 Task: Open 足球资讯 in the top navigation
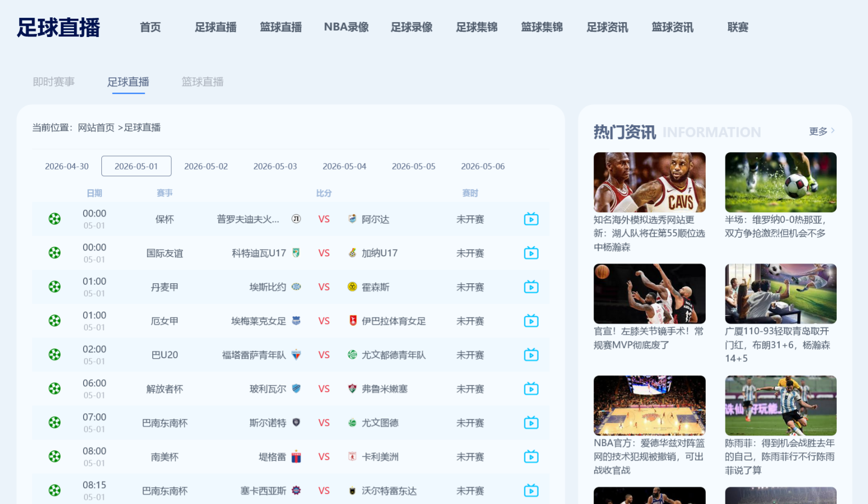point(607,27)
